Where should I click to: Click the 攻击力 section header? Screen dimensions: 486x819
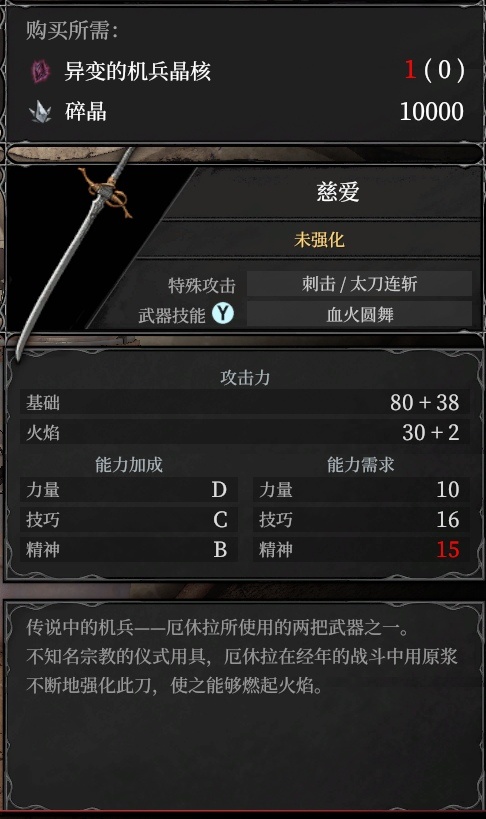coord(245,377)
